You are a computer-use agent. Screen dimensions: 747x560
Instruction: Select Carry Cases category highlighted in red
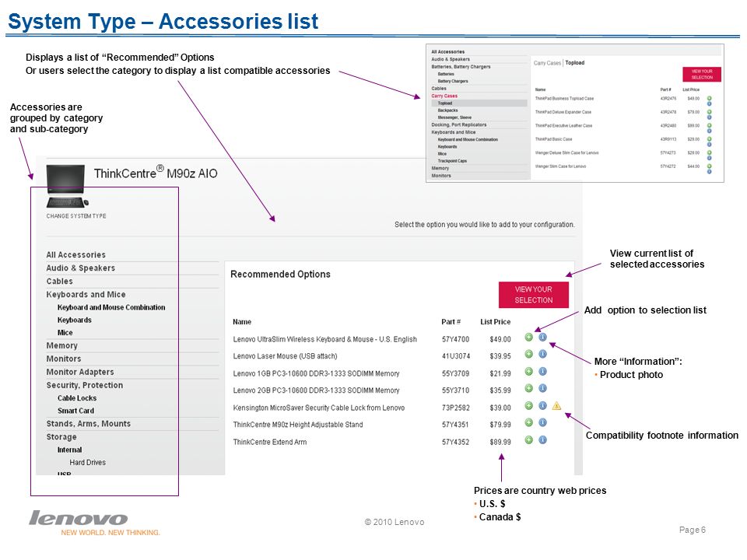444,96
